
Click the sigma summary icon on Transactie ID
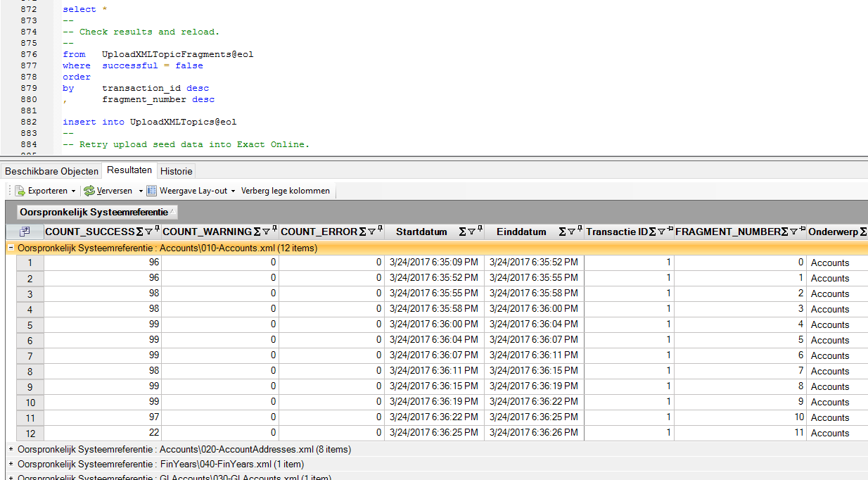[x=653, y=232]
